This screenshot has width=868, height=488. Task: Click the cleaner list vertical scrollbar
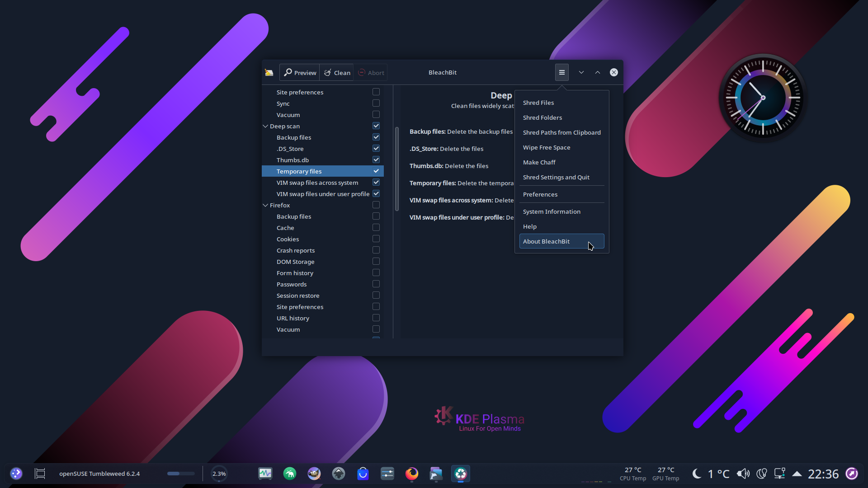(397, 169)
